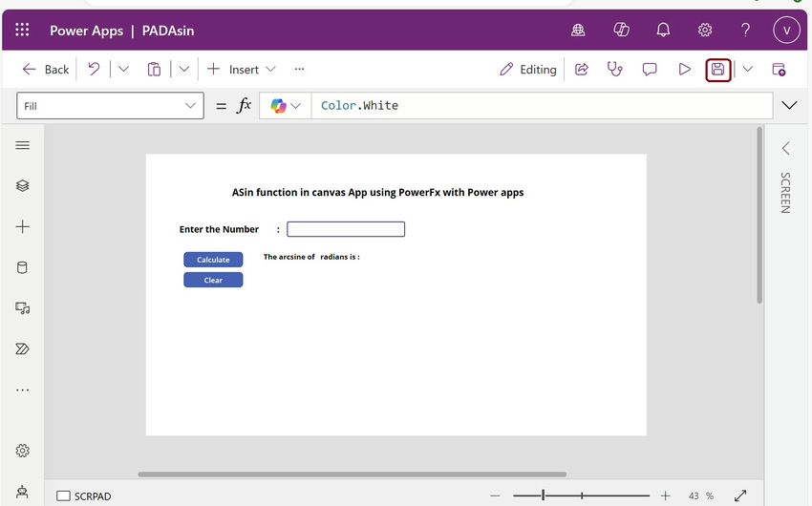Expand the left navigation hamburger menu
The height and width of the screenshot is (506, 812).
(22, 145)
